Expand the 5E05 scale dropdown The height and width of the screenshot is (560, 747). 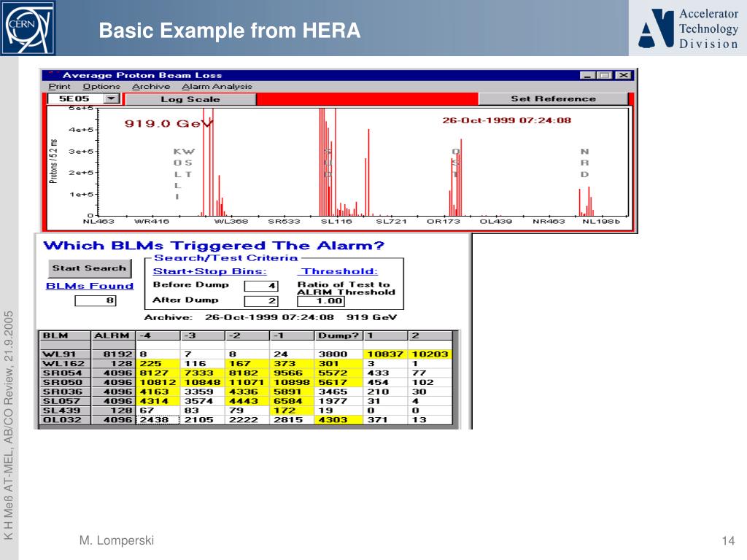click(112, 98)
